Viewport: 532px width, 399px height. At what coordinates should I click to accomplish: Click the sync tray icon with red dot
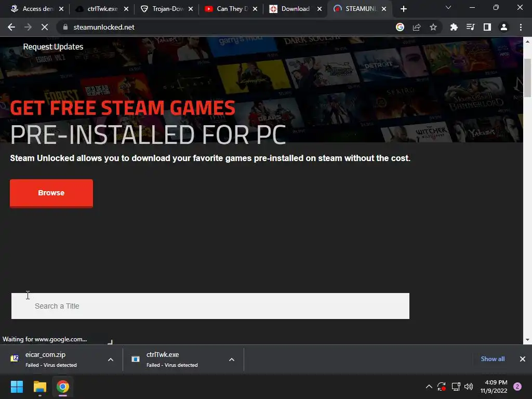[442, 387]
